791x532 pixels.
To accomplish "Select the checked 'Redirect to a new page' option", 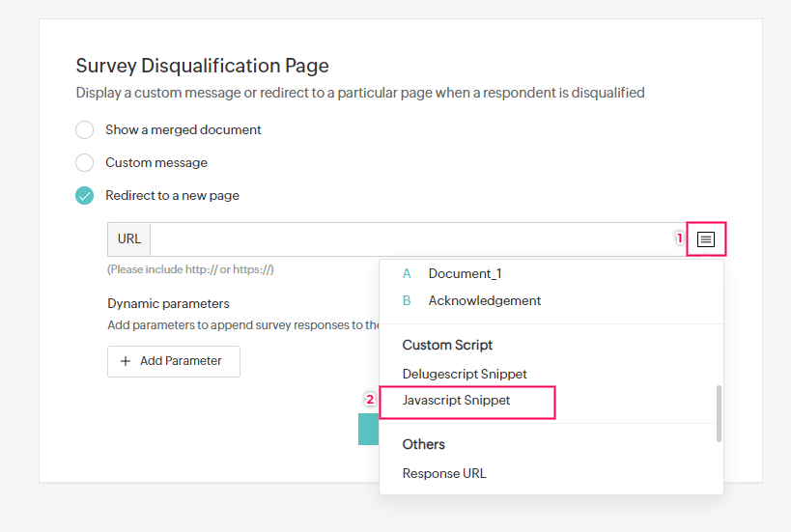I will 85,195.
